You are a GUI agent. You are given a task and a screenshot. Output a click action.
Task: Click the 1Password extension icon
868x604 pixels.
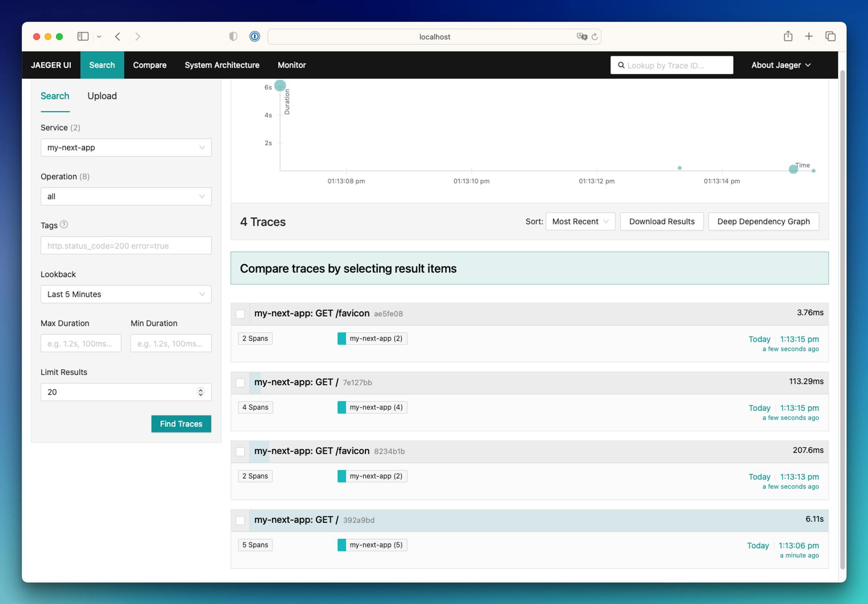(255, 36)
